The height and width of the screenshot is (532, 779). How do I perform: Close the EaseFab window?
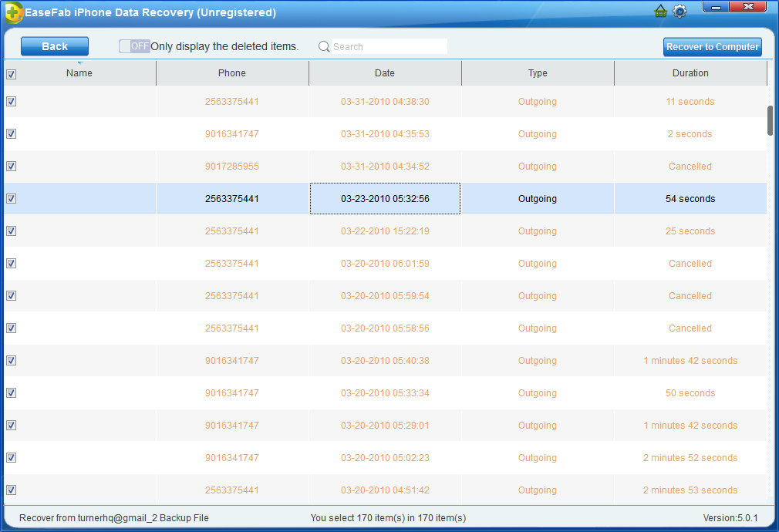(x=747, y=8)
